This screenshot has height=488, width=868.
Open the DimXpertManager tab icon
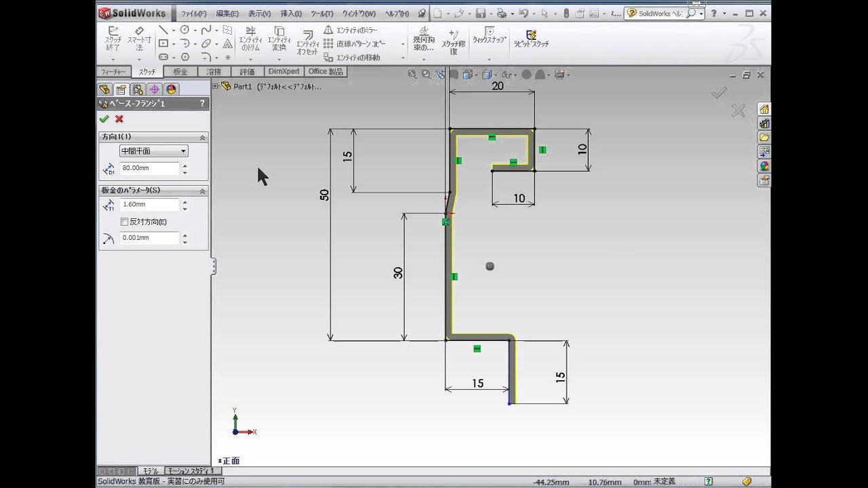coord(155,89)
